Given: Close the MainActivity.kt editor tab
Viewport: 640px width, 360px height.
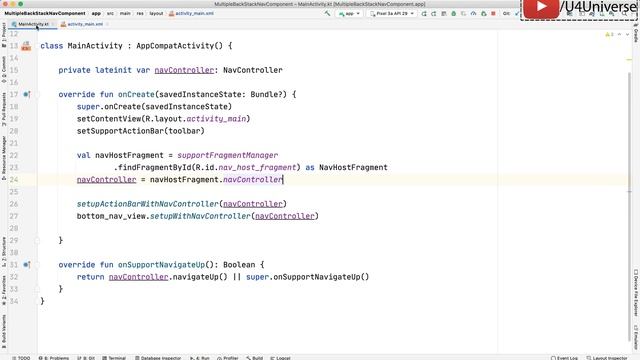Looking at the screenshot, I should coord(53,24).
